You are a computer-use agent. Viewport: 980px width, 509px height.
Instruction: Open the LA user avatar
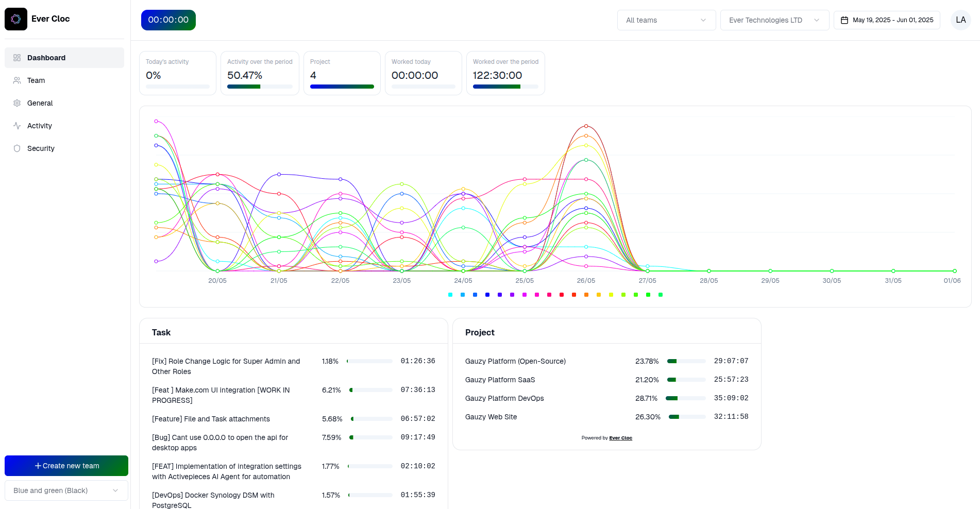960,20
